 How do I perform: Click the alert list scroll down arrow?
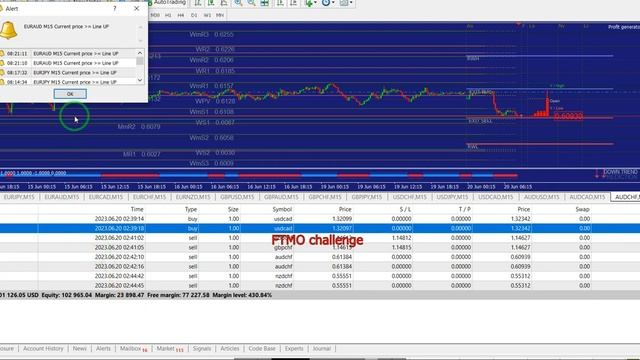click(x=140, y=80)
